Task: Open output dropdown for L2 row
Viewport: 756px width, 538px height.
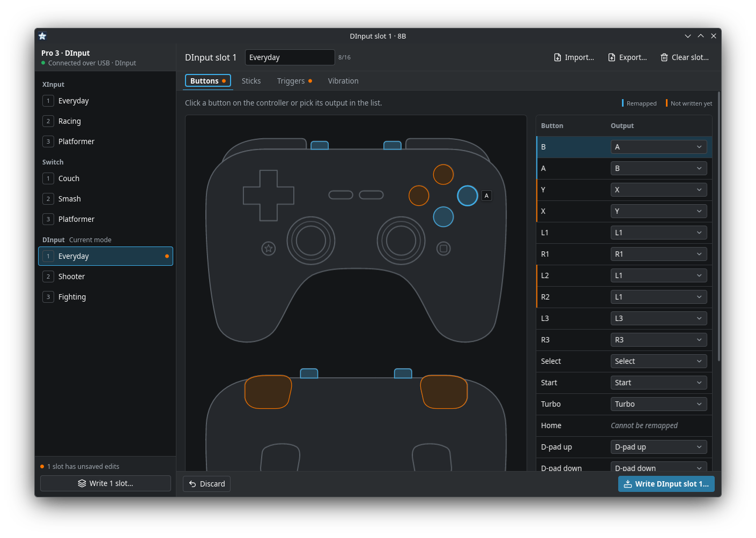Action: click(x=658, y=275)
